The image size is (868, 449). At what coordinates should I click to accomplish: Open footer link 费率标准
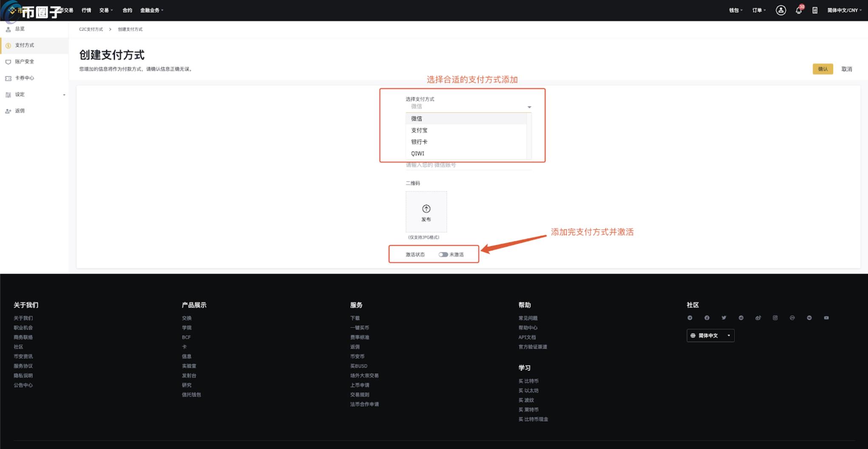(360, 337)
